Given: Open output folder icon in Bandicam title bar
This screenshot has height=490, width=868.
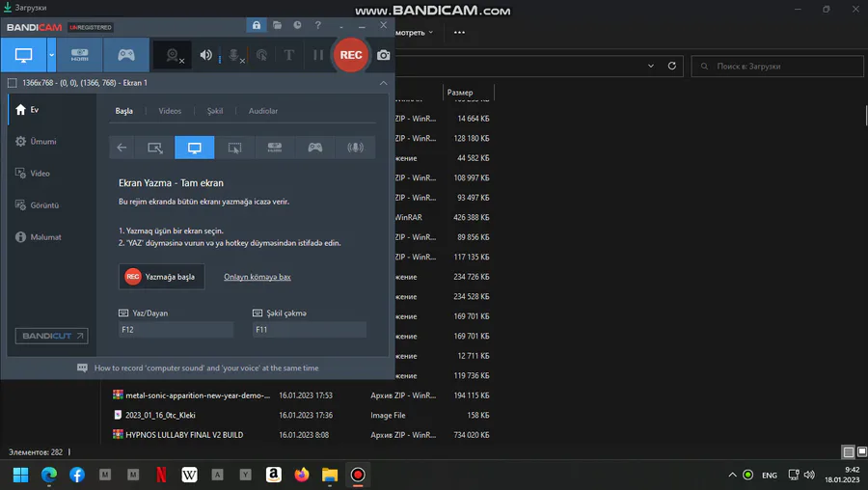Looking at the screenshot, I should coord(278,25).
